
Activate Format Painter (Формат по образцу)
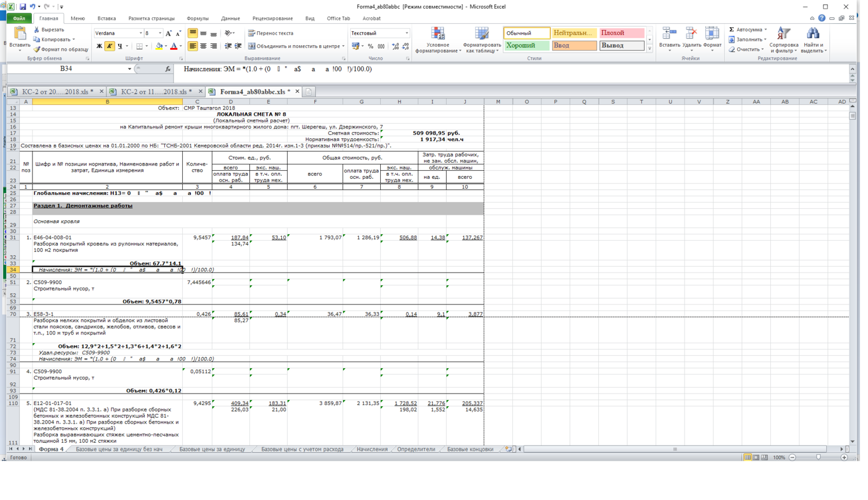coord(61,49)
